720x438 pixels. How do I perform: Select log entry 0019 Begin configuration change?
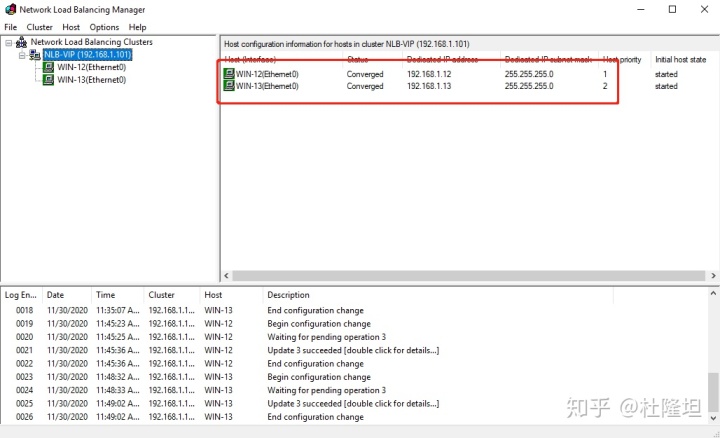pos(307,324)
